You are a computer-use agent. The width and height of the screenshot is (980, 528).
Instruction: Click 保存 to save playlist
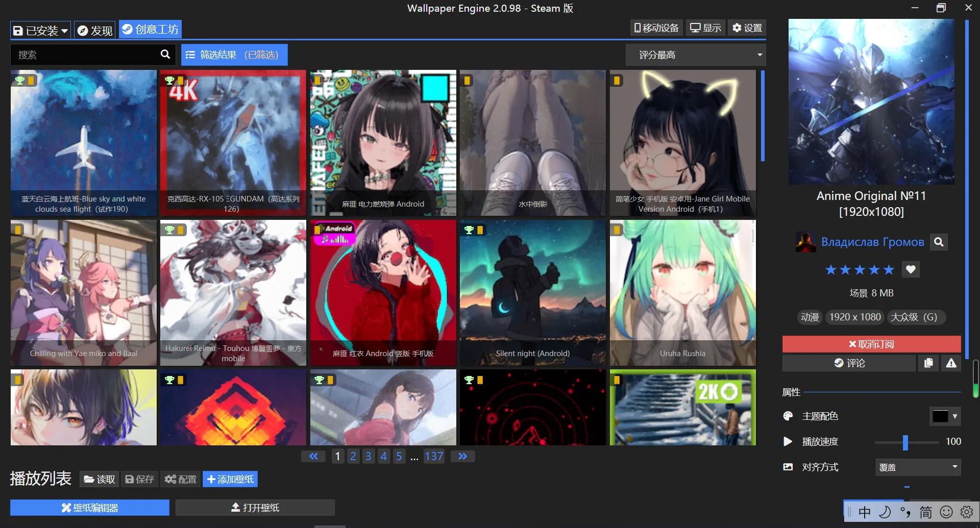coord(139,479)
